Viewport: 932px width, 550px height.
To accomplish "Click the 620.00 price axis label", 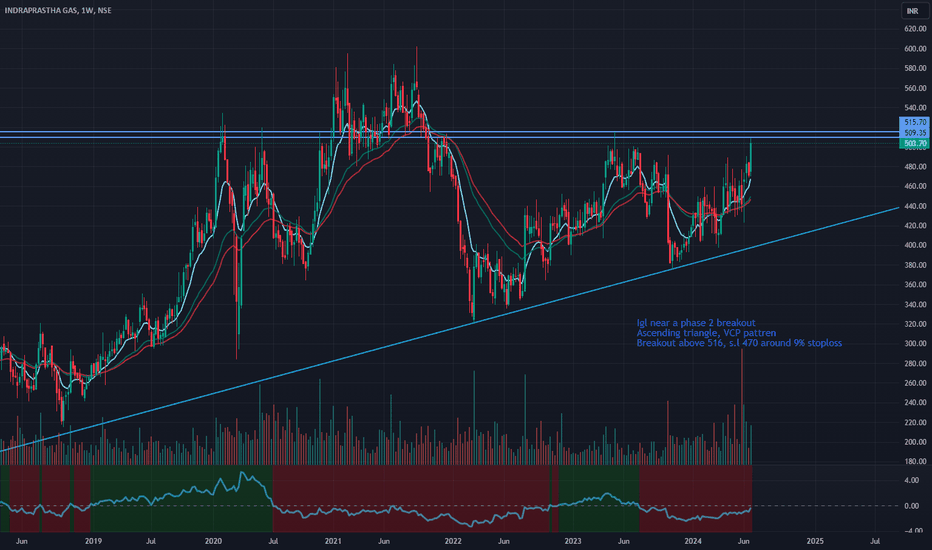I will click(915, 29).
